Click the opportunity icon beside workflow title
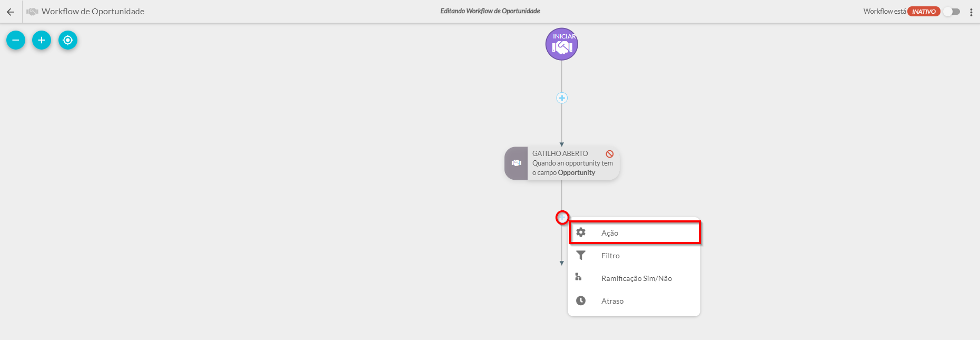The width and height of the screenshot is (980, 340). [33, 12]
